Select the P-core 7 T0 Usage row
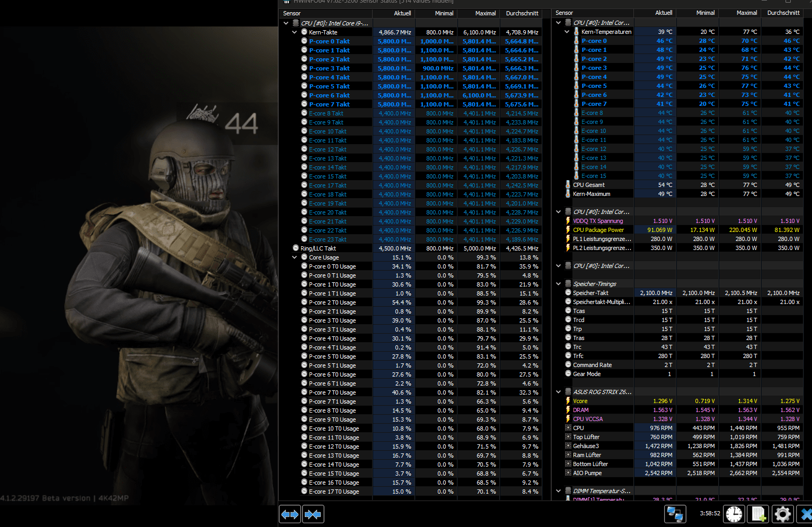 [411, 392]
